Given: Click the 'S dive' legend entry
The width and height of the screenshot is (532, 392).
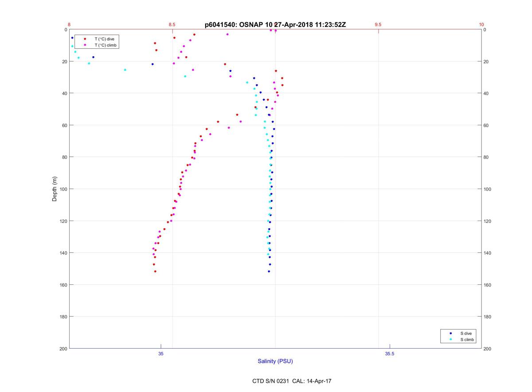Looking at the screenshot, I should [466, 333].
